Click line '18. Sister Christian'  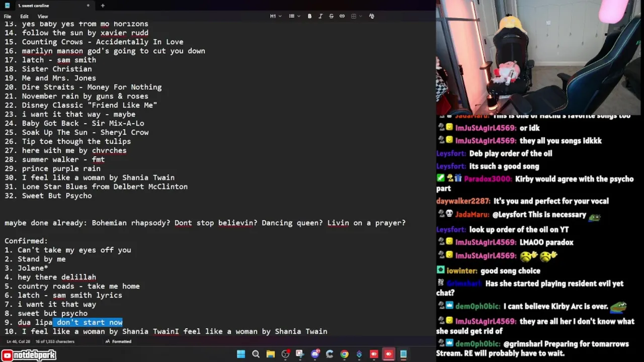click(48, 69)
